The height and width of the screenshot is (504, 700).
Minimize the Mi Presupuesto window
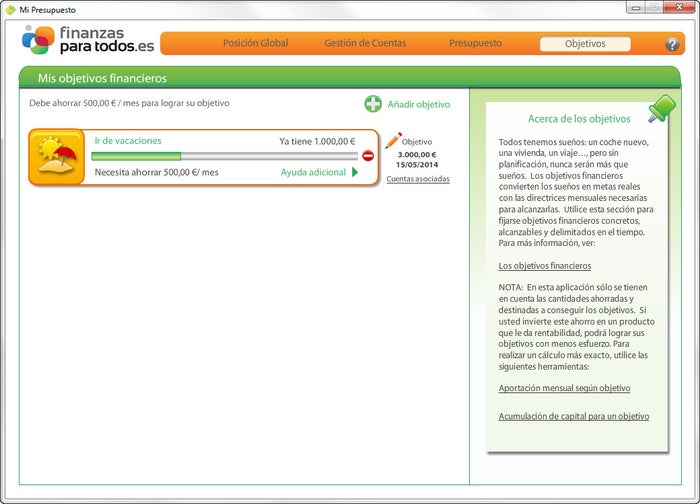tap(636, 7)
